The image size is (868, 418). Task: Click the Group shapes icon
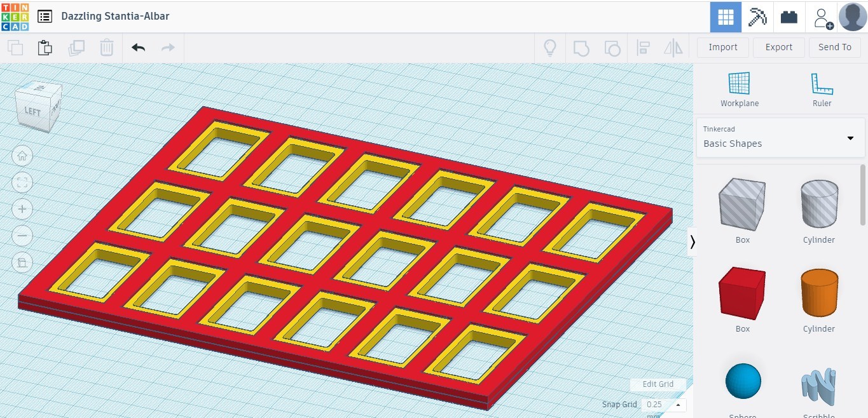click(581, 48)
